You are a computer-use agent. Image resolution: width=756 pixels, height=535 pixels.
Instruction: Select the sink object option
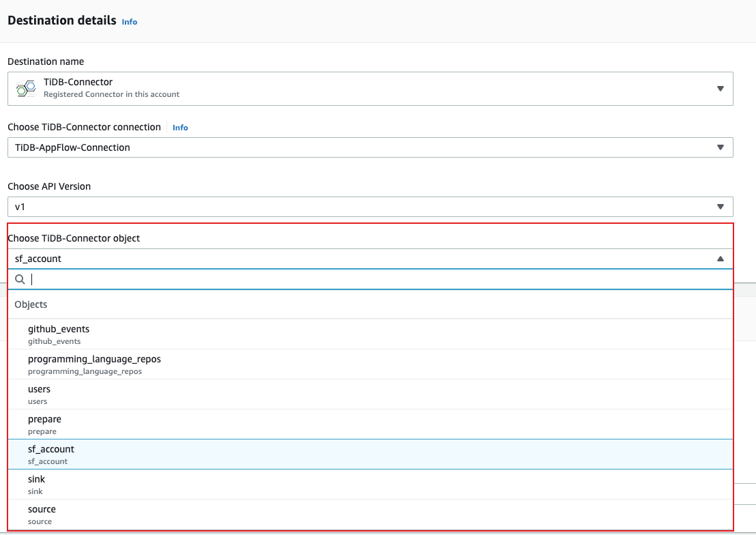coord(36,484)
